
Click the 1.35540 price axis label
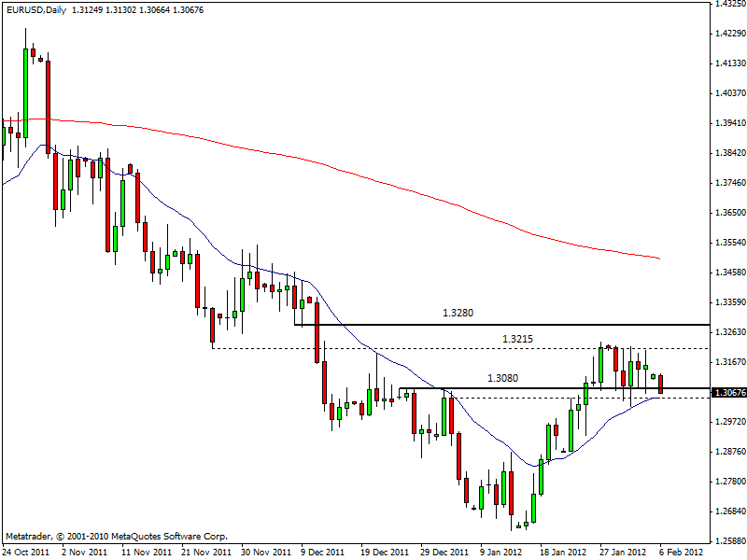[728, 242]
